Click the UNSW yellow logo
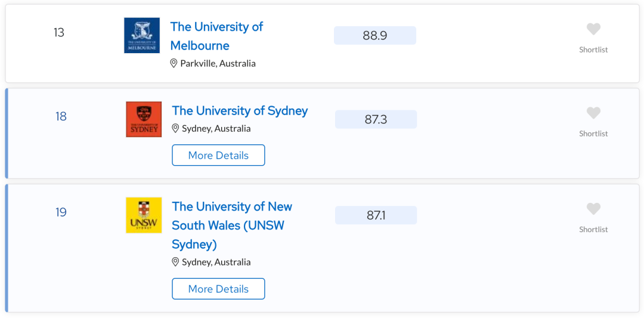 pos(143,215)
